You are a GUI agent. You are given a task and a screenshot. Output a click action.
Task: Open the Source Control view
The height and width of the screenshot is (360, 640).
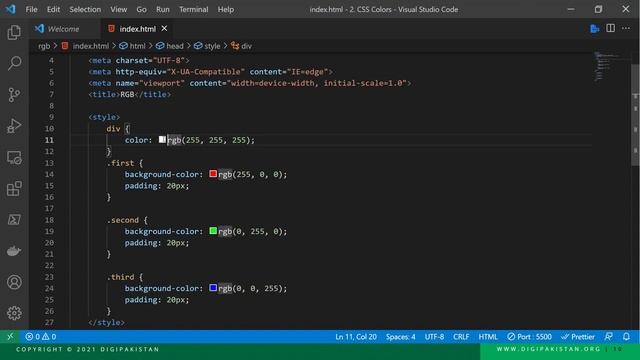(x=14, y=95)
